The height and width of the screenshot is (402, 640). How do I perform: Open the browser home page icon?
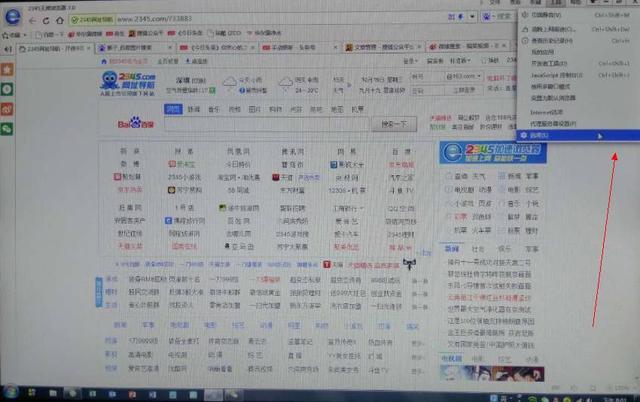coord(60,20)
